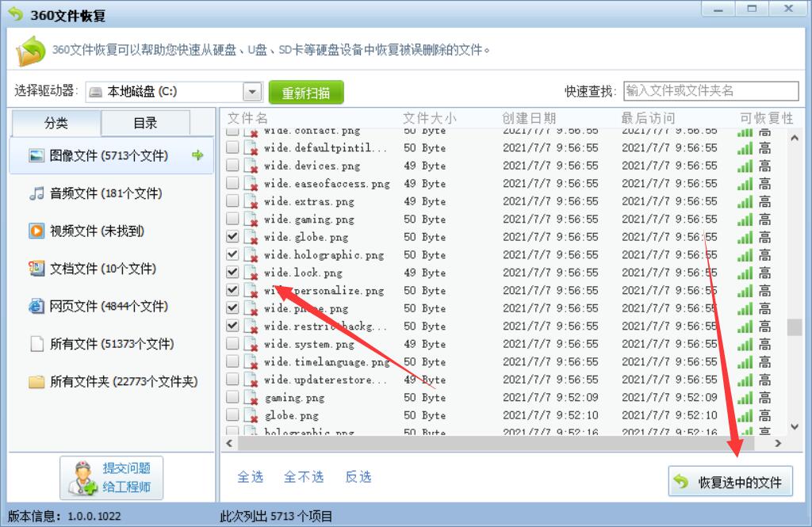This screenshot has height=527, width=812.
Task: Select the wide.updaterestore file name
Action: (x=325, y=380)
